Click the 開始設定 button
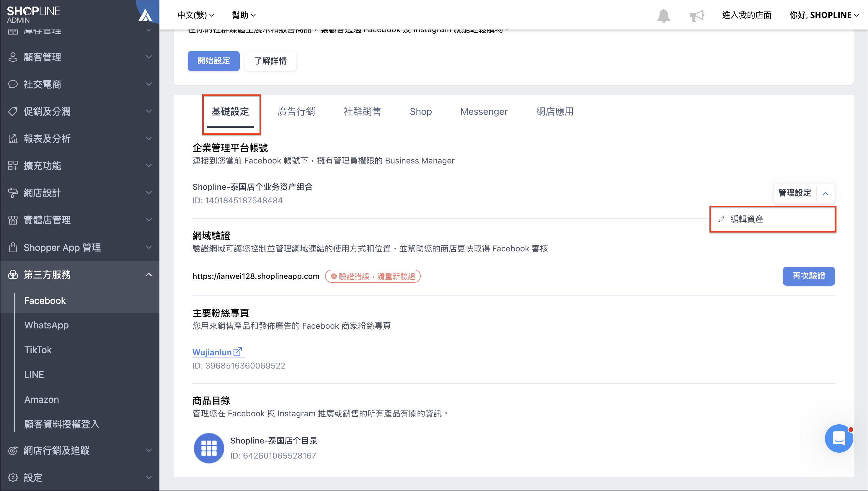The image size is (868, 491). tap(213, 61)
